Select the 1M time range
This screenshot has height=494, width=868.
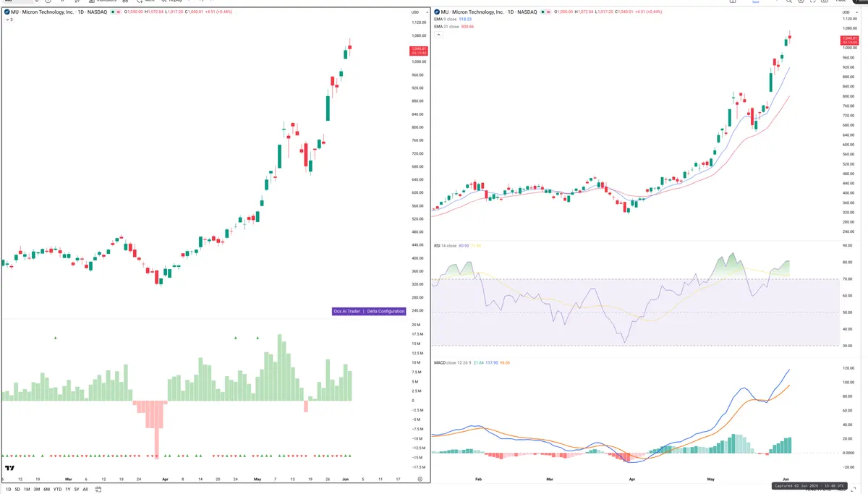click(27, 490)
